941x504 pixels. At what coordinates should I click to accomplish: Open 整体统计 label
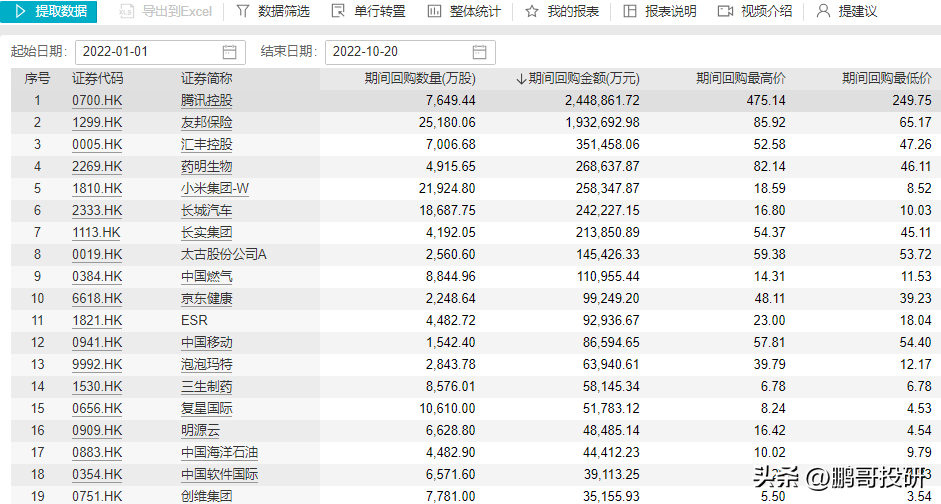(x=475, y=11)
